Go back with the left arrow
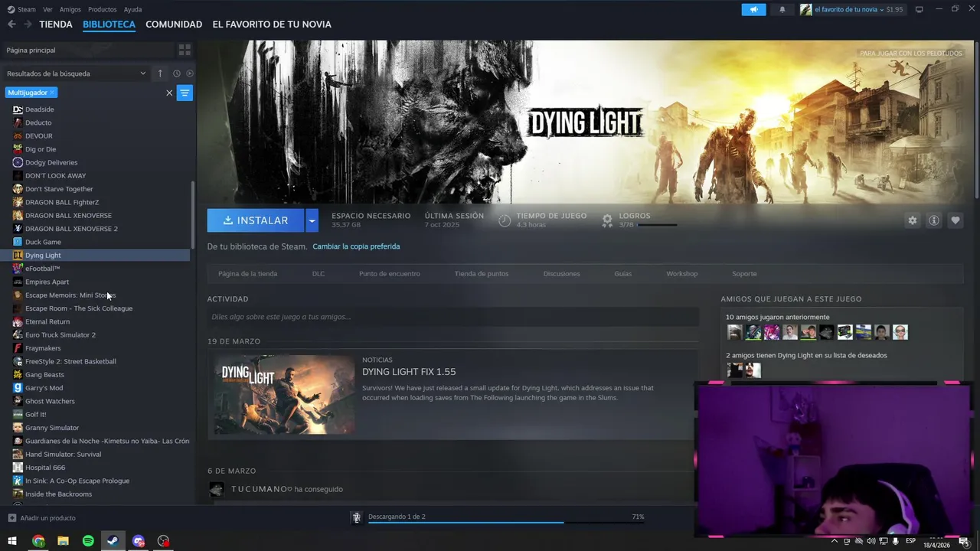The image size is (980, 551). click(11, 24)
